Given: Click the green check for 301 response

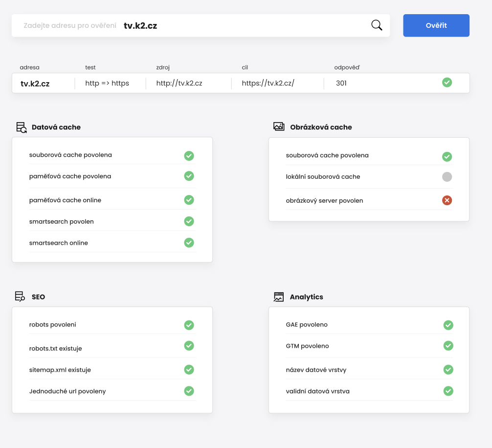Looking at the screenshot, I should [x=447, y=83].
